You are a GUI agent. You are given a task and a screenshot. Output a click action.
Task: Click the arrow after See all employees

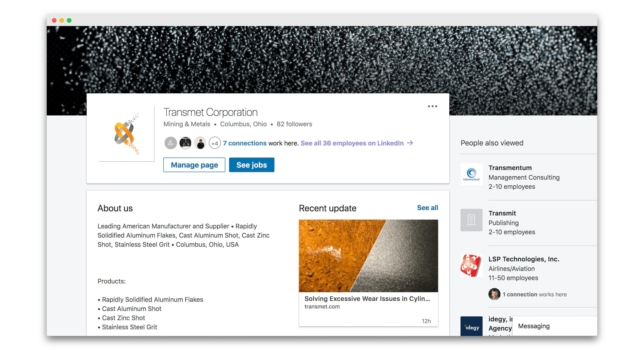point(410,143)
